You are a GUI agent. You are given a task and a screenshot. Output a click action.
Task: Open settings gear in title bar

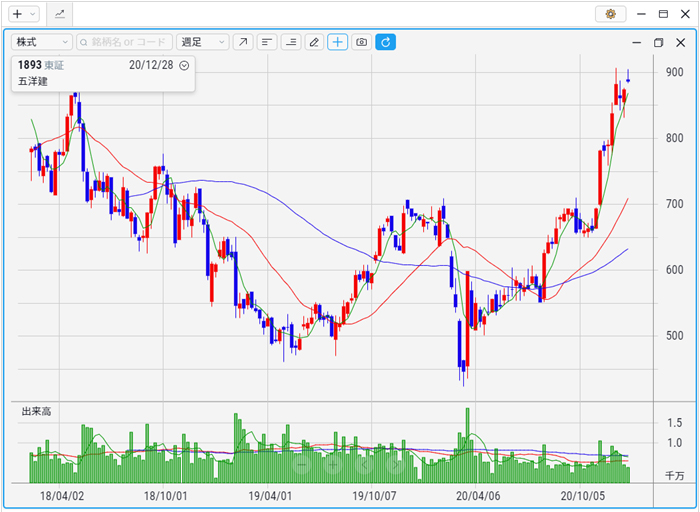[610, 14]
